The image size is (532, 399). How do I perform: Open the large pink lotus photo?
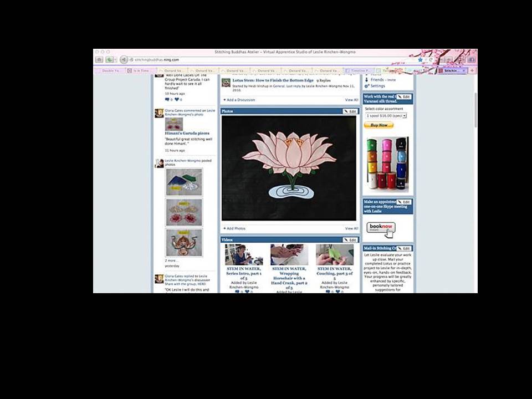289,168
